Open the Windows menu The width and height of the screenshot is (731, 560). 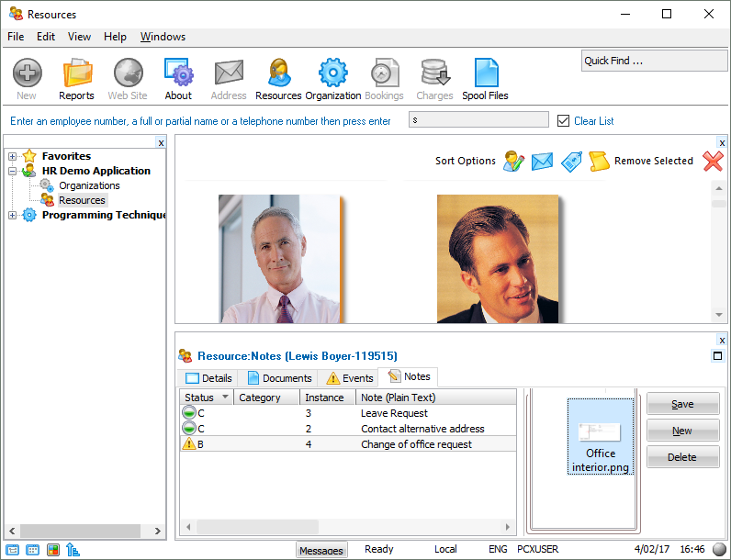pos(163,37)
